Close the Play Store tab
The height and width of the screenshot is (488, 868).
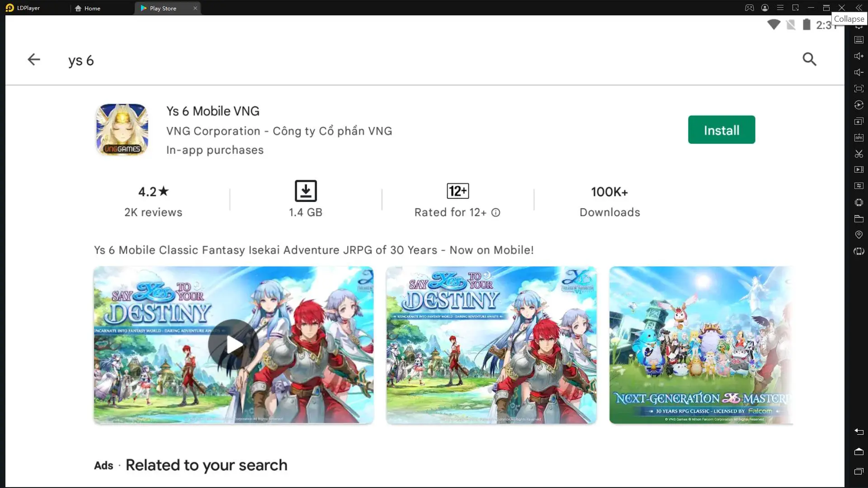click(x=195, y=8)
